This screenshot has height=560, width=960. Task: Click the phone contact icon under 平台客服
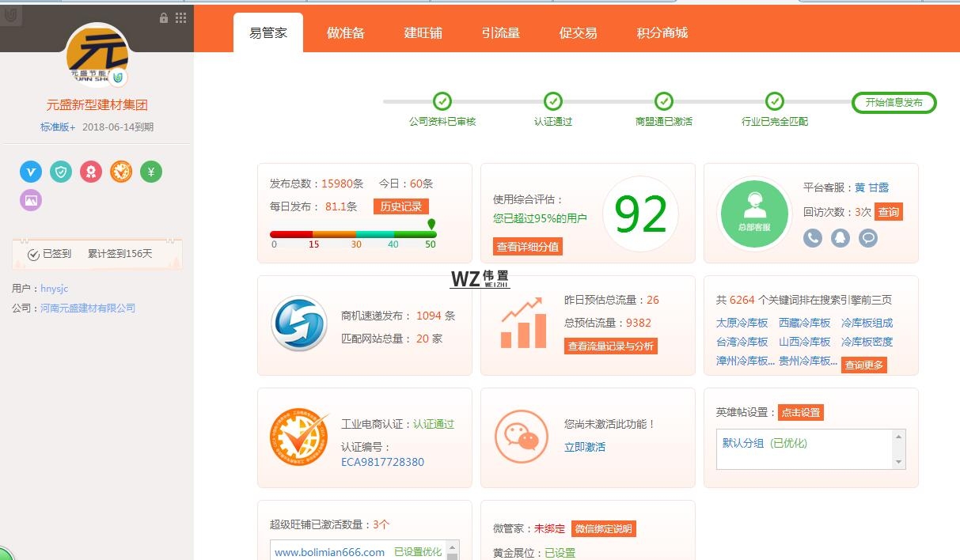click(812, 237)
